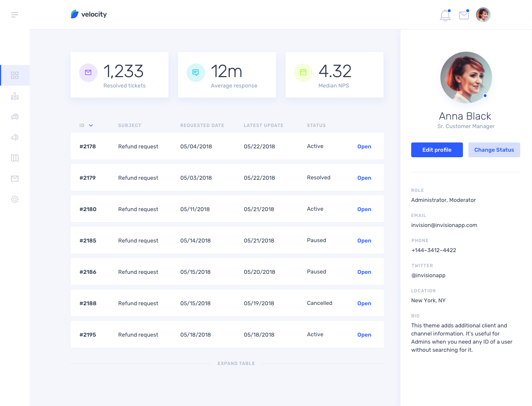The height and width of the screenshot is (406, 532).
Task: Click the car-with-gear service sidebar icon
Action: pyautogui.click(x=15, y=137)
